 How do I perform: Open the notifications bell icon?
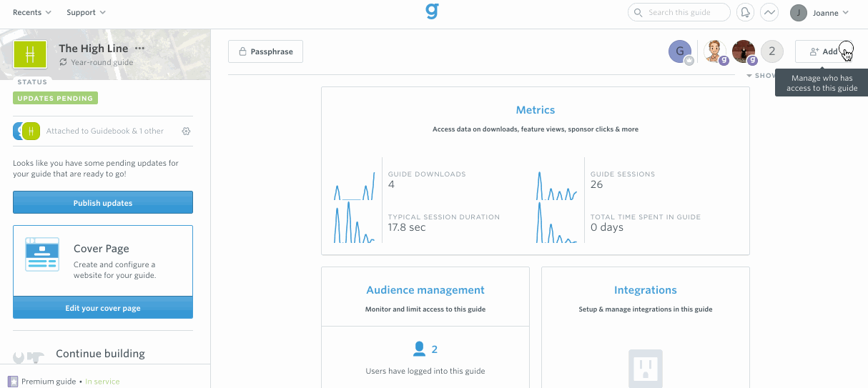[746, 12]
